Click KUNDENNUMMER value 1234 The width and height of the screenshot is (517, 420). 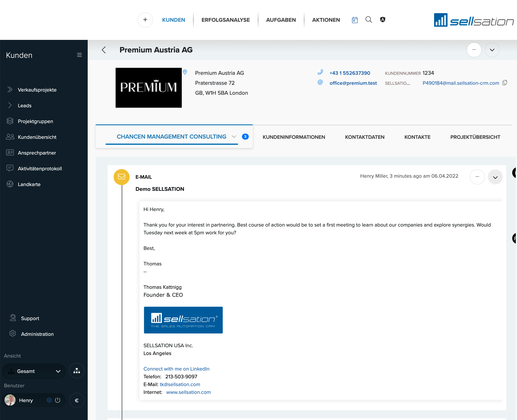pos(428,73)
